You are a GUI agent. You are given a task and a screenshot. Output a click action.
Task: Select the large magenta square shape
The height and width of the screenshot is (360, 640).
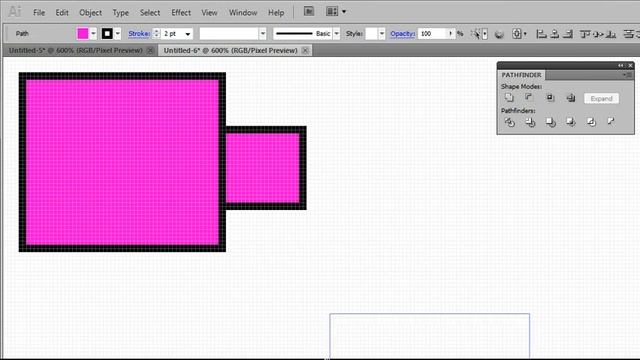122,162
